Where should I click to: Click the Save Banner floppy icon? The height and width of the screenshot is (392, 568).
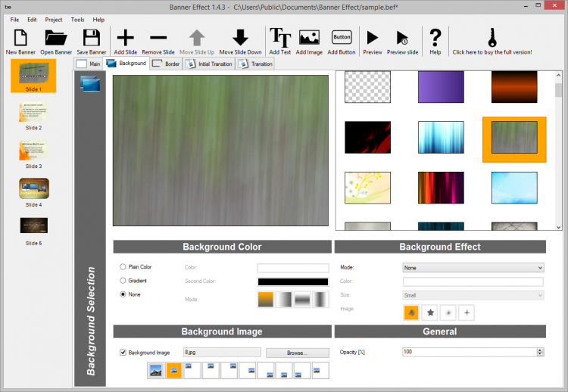click(92, 38)
